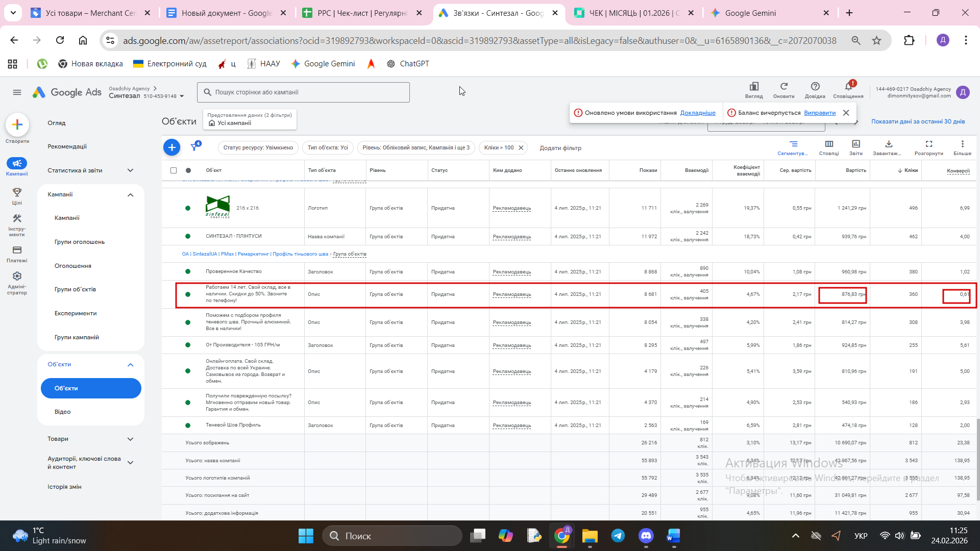Collapse the 'Кампанії' sidebar section

tap(130, 194)
